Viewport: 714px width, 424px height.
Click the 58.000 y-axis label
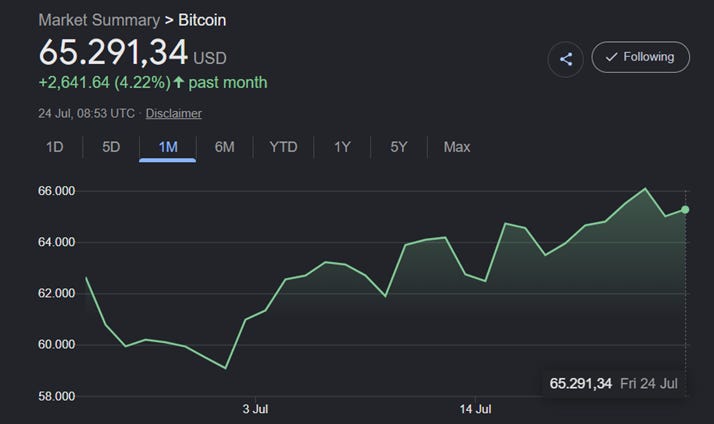pos(56,396)
